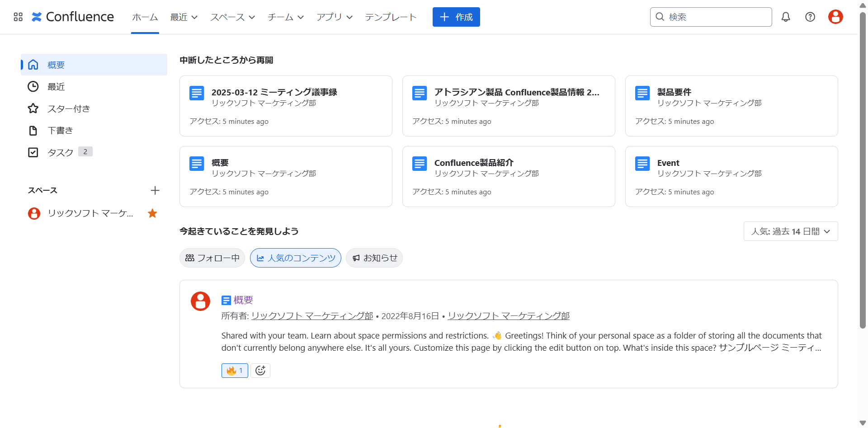
Task: Click the page icon of Event card
Action: (x=642, y=164)
